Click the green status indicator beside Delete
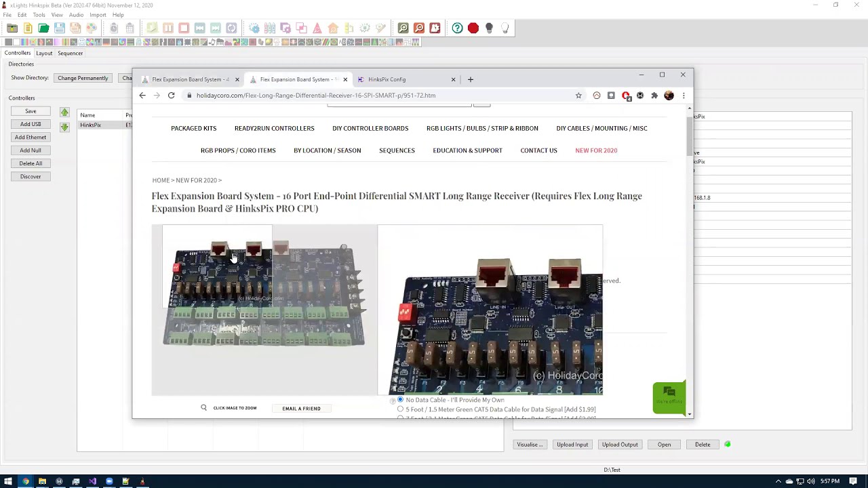The height and width of the screenshot is (488, 868). point(728,445)
